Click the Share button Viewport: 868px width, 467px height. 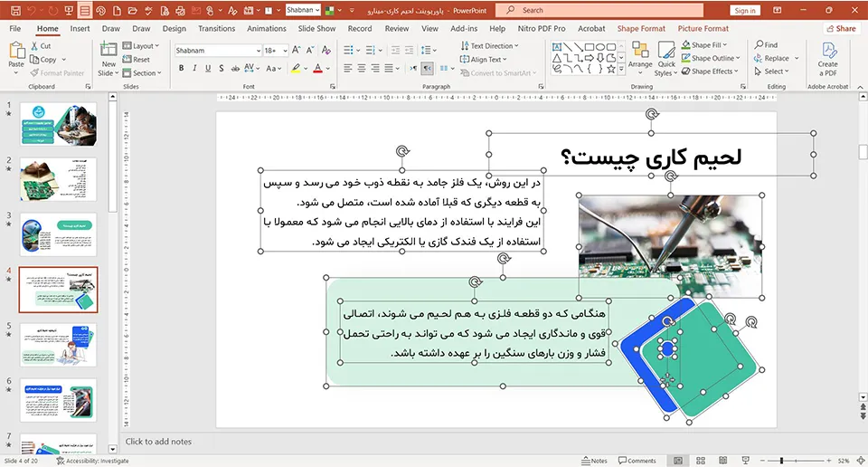pos(841,28)
